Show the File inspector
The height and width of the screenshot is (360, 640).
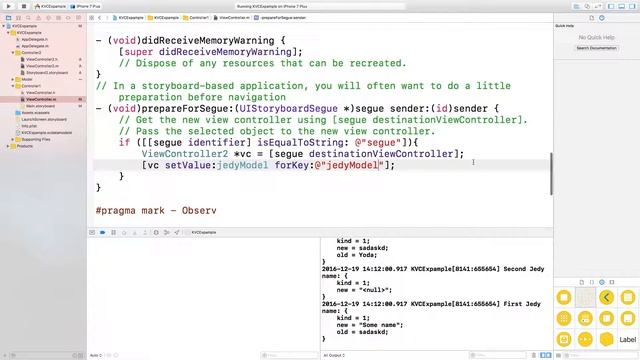(x=591, y=18)
